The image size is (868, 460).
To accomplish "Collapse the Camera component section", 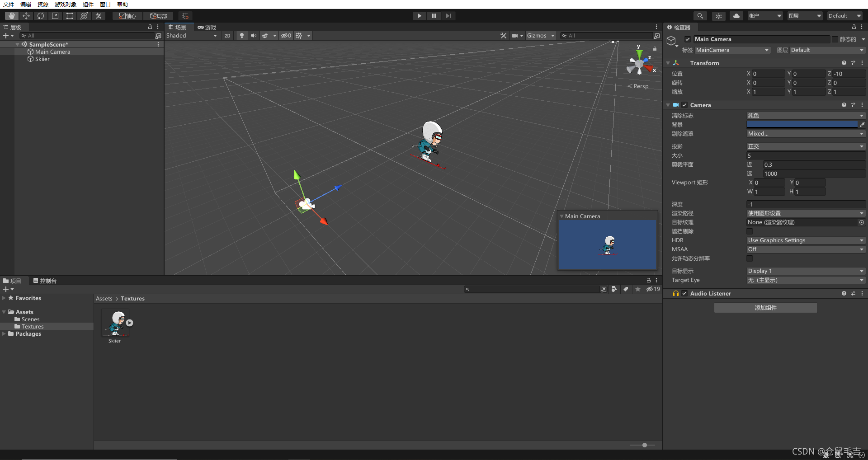I will [x=668, y=105].
